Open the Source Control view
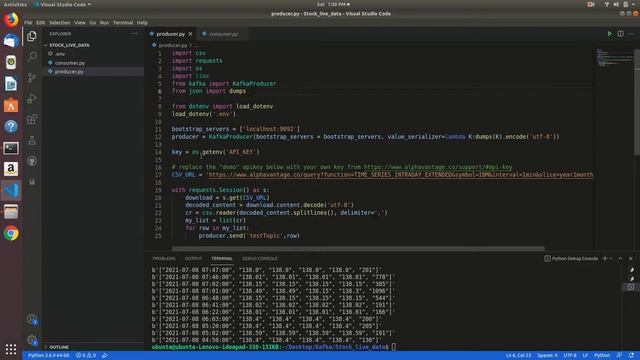 32,78
